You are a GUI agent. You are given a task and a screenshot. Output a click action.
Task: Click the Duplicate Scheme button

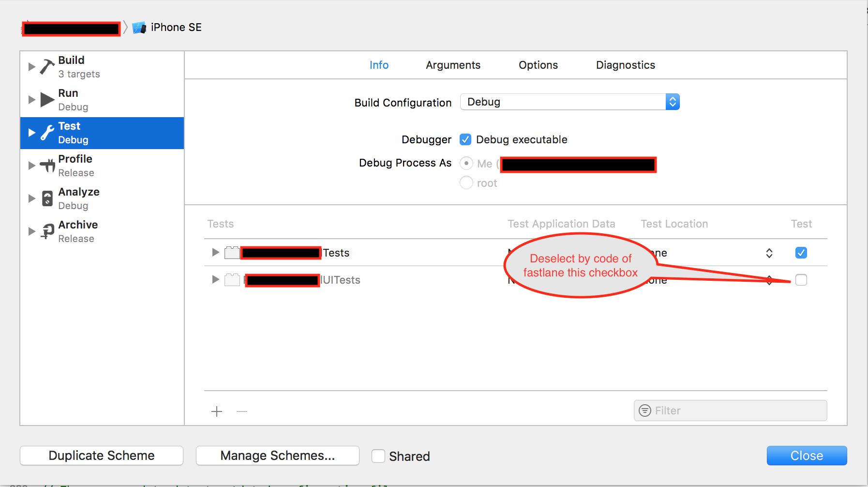coord(101,456)
